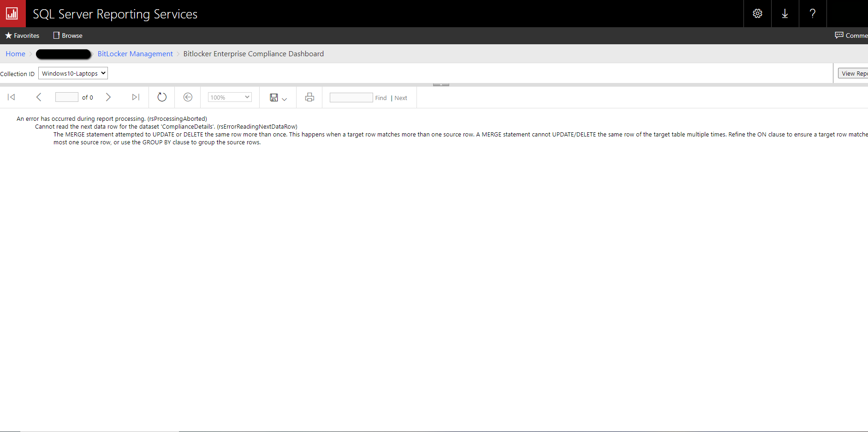
Task: Click the View Report button
Action: (x=854, y=73)
